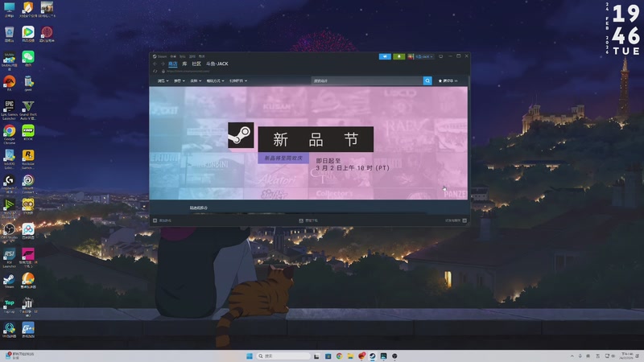Image resolution: width=644 pixels, height=362 pixels.
Task: Open the 查看 menu in Steam title bar
Action: click(x=173, y=56)
